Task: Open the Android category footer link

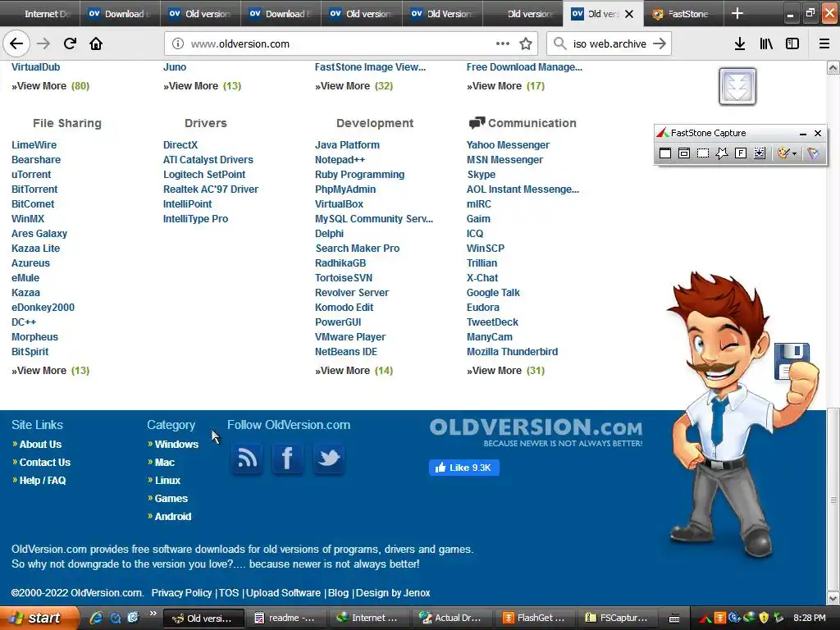Action: [172, 517]
